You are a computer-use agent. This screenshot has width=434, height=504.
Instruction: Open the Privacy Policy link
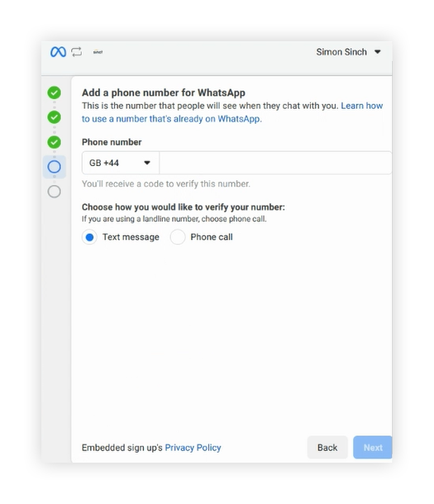[193, 448]
